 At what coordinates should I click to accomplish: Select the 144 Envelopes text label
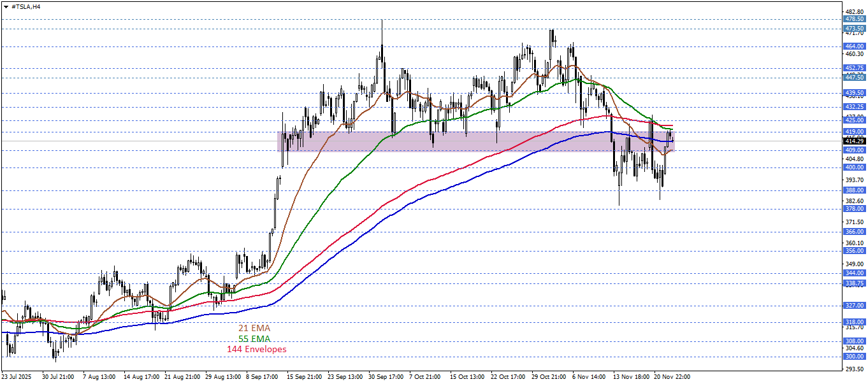tap(256, 350)
